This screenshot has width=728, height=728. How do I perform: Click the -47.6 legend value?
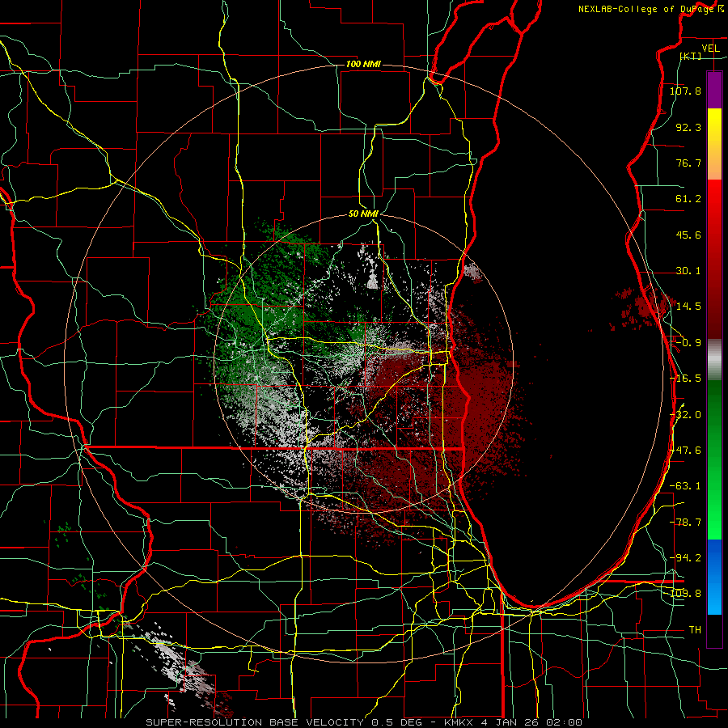(x=686, y=451)
